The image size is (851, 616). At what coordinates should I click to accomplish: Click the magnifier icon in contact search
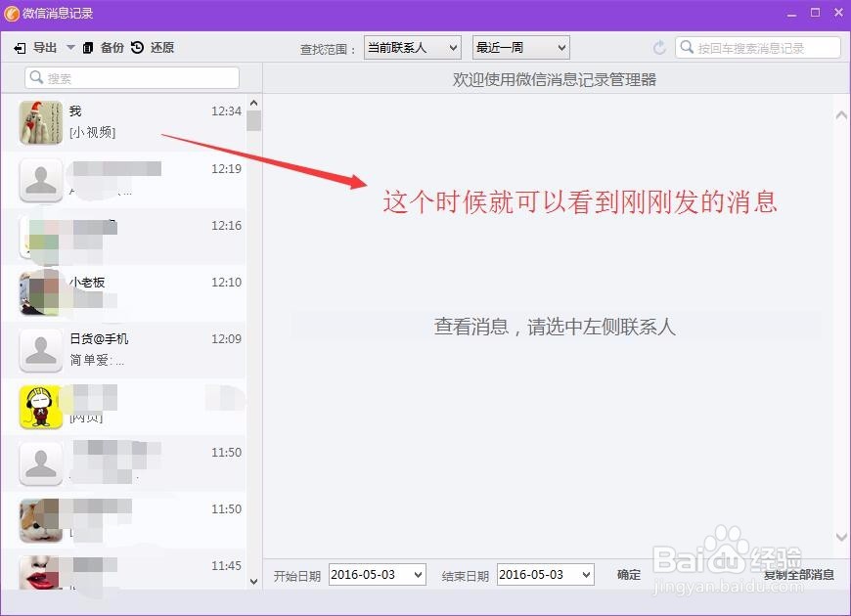tap(36, 77)
